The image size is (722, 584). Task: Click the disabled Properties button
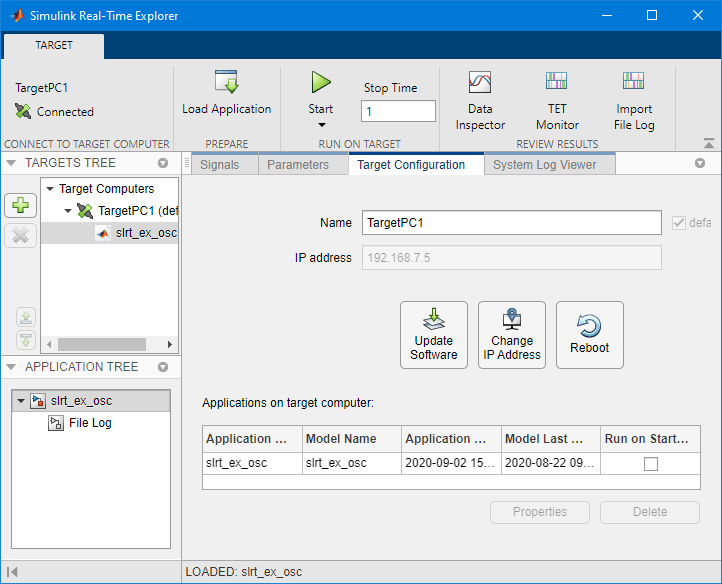[x=540, y=512]
